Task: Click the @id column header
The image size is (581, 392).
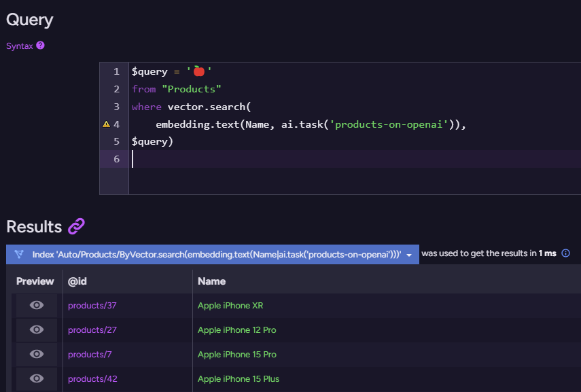Action: tap(75, 281)
